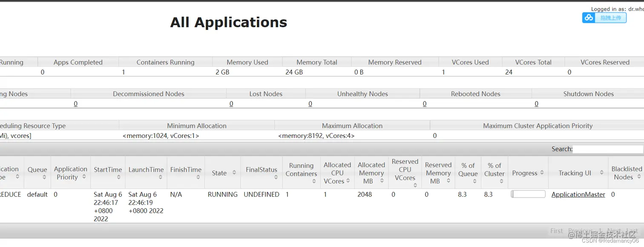
Task: Click the UNDEFINED final status cell
Action: tap(262, 194)
